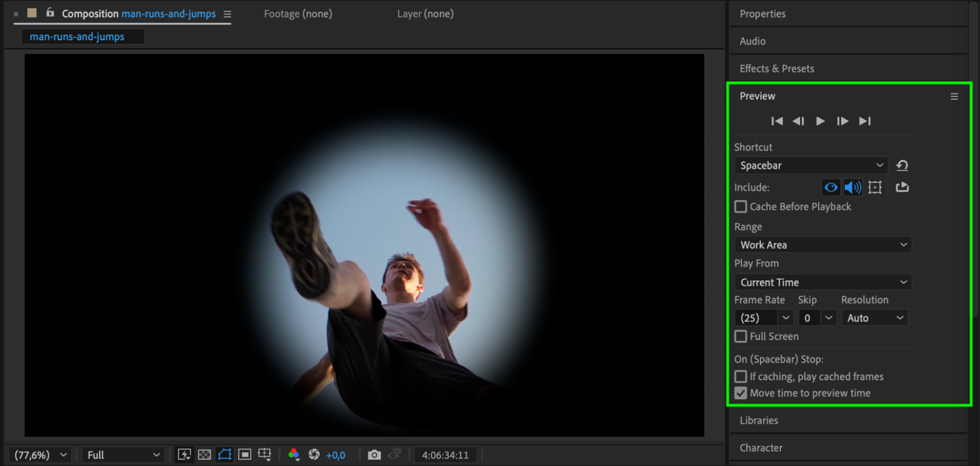Check the Full Screen option

click(741, 337)
